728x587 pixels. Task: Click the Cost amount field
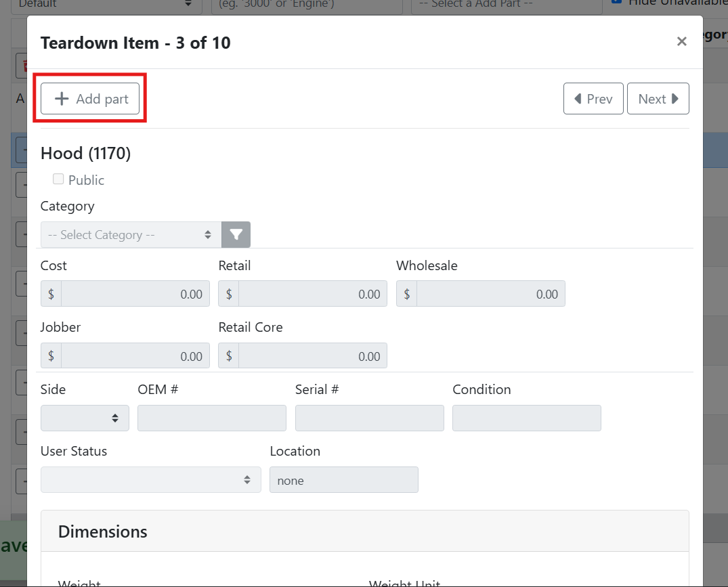pyautogui.click(x=135, y=294)
